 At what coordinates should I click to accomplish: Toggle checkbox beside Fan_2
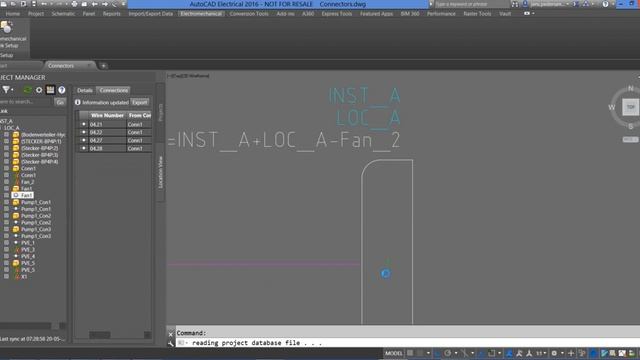click(x=7, y=182)
